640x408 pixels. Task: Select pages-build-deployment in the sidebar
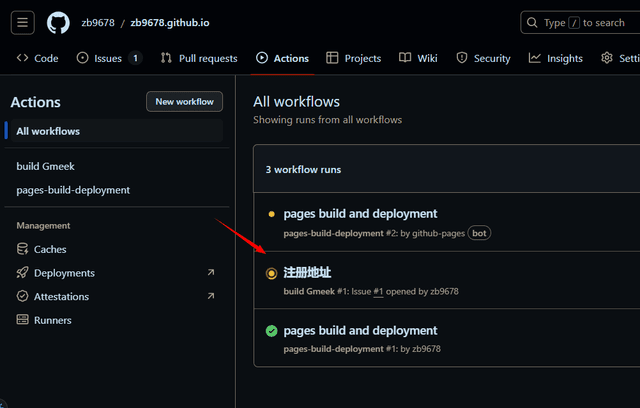coord(73,190)
